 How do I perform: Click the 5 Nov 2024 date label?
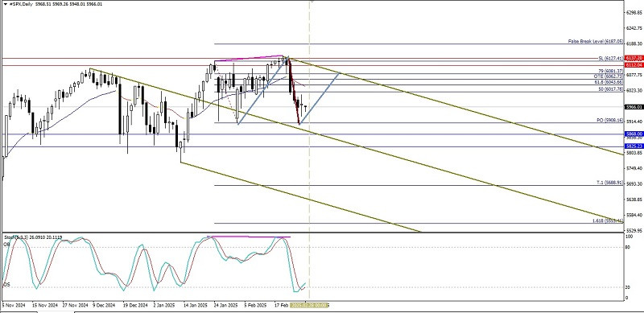pyautogui.click(x=13, y=306)
